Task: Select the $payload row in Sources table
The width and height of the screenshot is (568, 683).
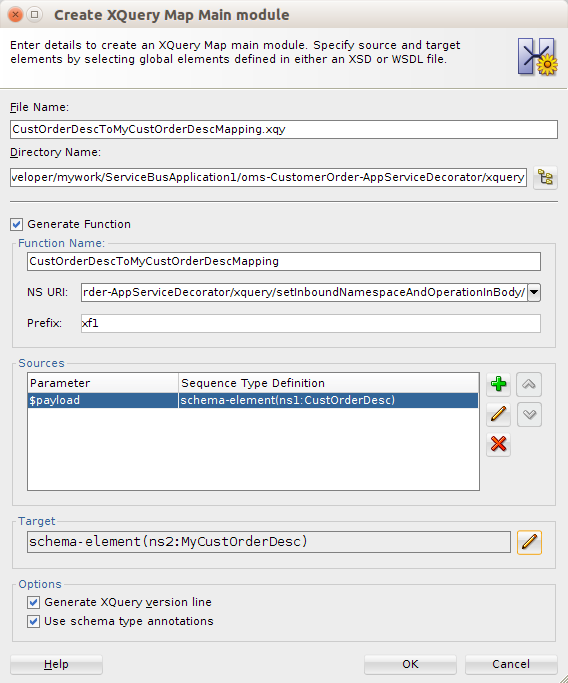Action: (x=253, y=400)
